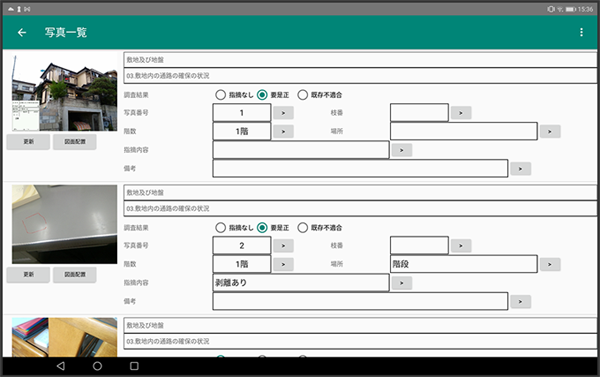Click empty 指摘内容 field of photo 1
This screenshot has height=377, width=600.
pyautogui.click(x=301, y=150)
